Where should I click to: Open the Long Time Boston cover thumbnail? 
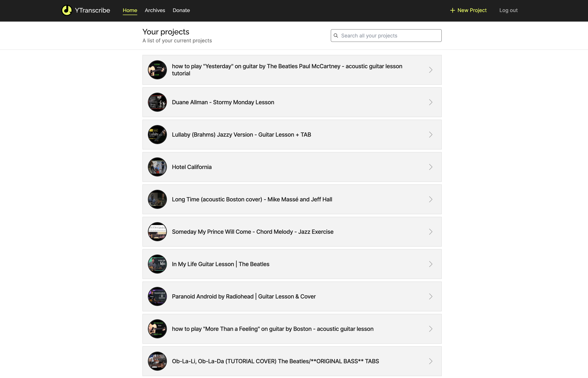tap(157, 199)
